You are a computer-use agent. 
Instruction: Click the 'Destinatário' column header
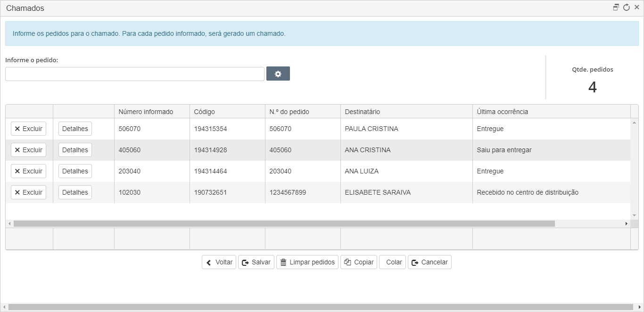[406, 112]
